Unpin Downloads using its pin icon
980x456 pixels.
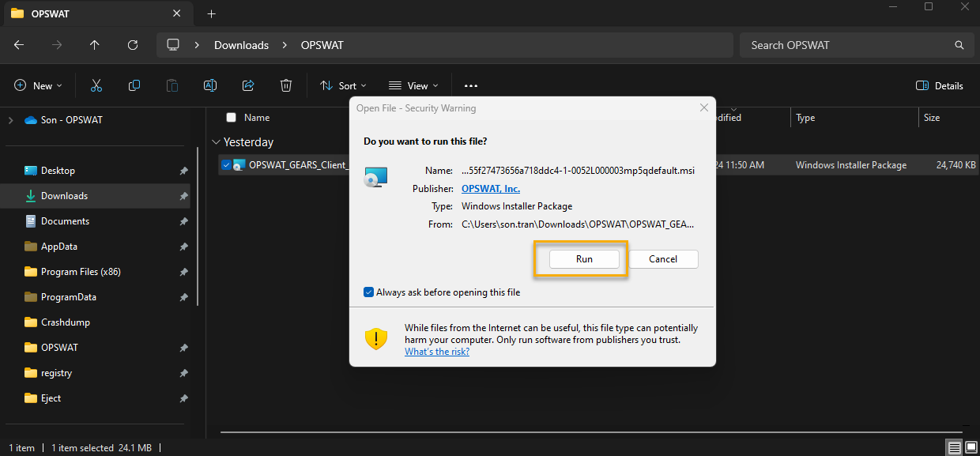coord(183,196)
